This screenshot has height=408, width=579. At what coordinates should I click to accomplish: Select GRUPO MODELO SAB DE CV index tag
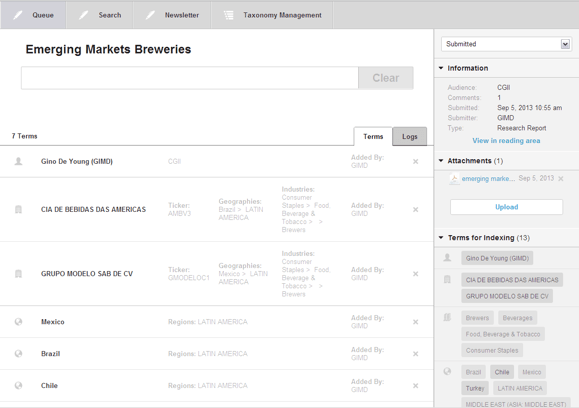coord(507,296)
